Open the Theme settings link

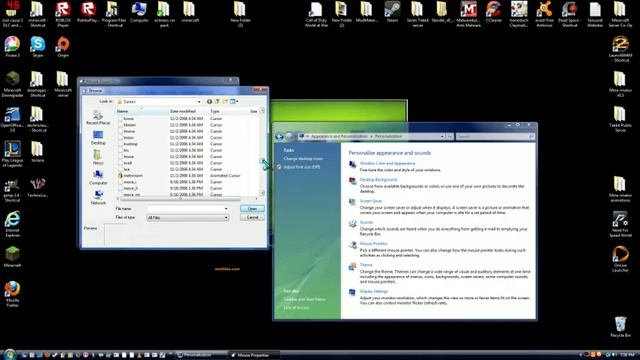(x=366, y=265)
